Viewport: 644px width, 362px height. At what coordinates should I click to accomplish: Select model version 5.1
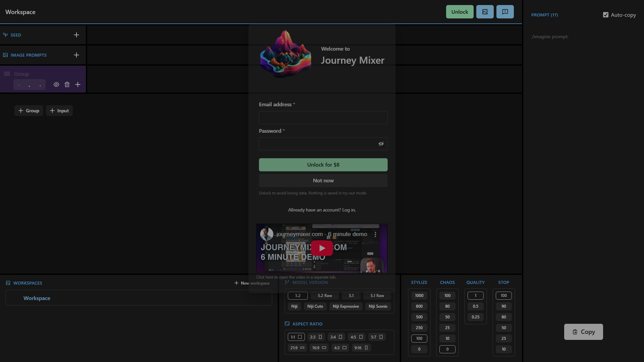point(351,296)
